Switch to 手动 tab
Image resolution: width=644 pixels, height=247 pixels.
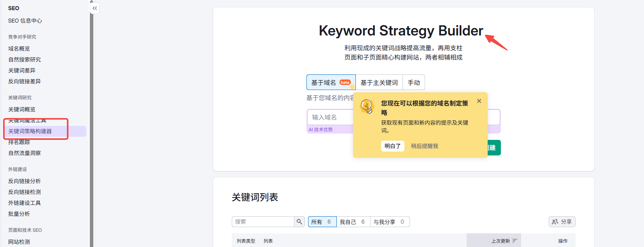click(414, 82)
